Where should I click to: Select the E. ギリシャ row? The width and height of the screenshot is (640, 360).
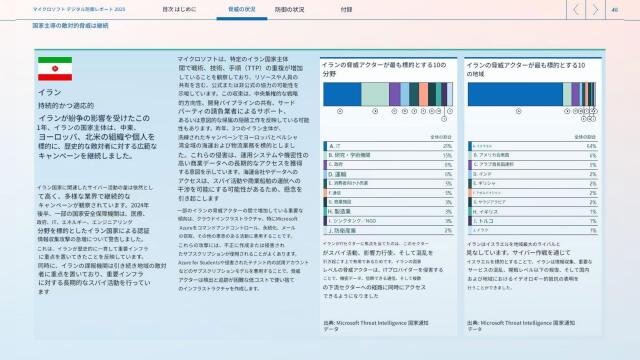[533, 184]
